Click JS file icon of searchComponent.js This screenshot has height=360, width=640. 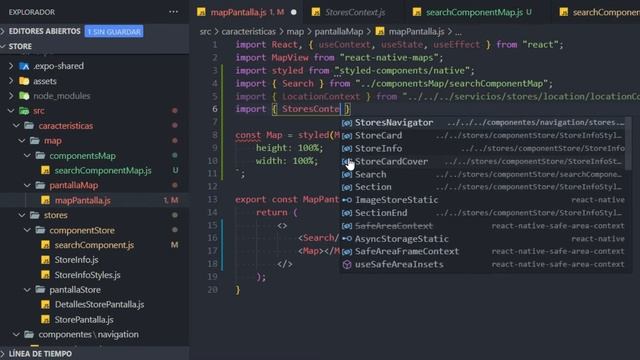click(45, 245)
